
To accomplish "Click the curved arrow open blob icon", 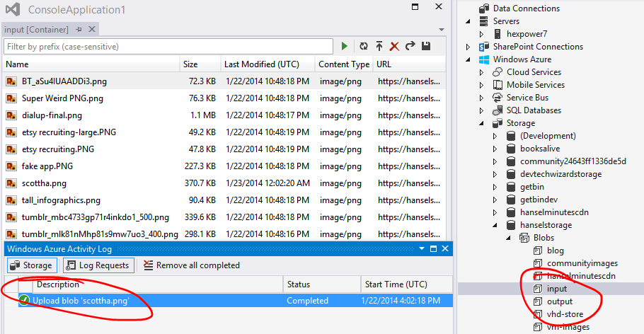I will click(410, 46).
